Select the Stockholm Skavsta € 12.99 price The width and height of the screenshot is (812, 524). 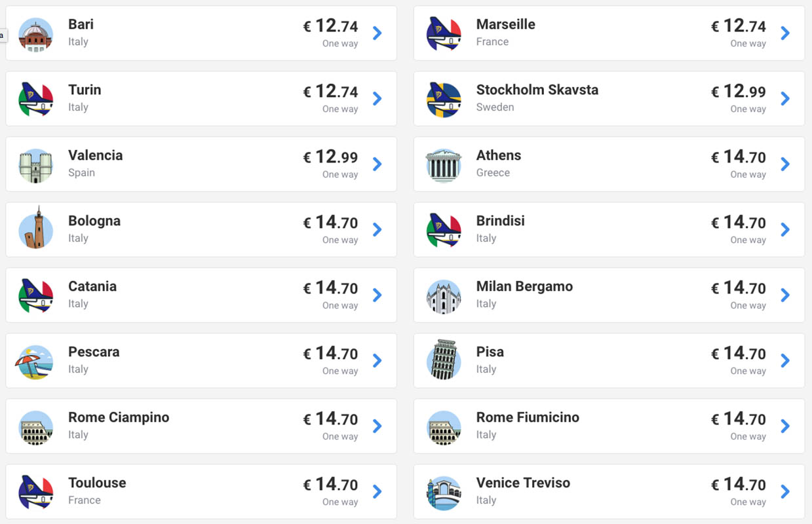(739, 92)
